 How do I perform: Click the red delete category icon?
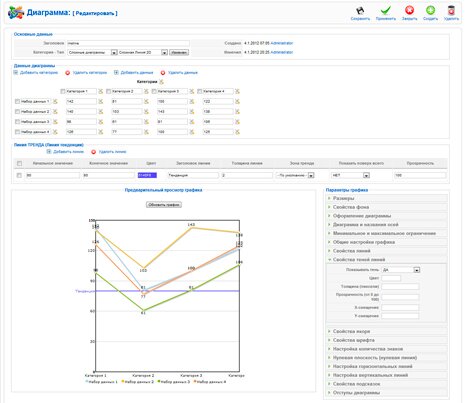(67, 73)
